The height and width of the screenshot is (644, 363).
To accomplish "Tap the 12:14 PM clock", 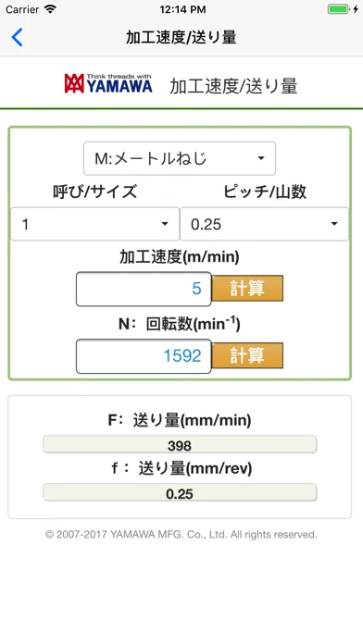I will [182, 9].
